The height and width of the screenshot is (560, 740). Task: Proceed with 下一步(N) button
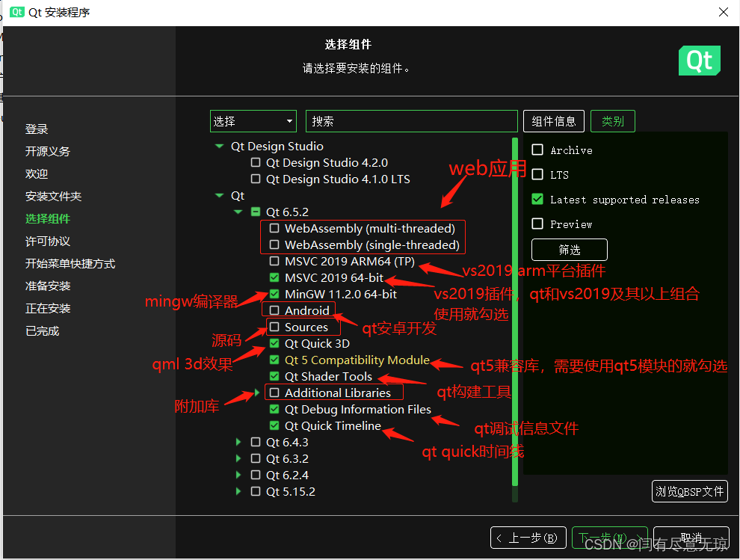point(610,538)
